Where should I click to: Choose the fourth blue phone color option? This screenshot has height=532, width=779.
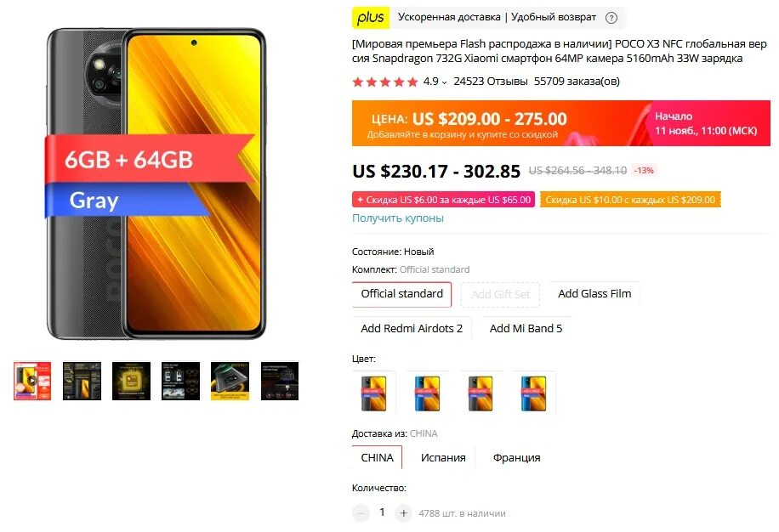533,393
